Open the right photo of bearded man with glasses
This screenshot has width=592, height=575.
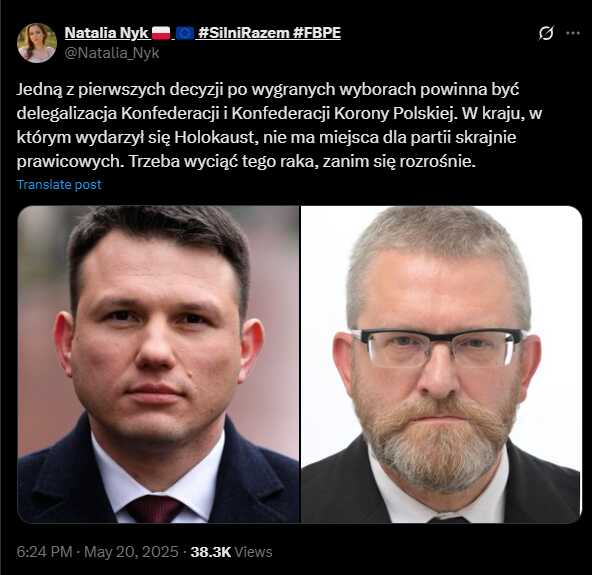(441, 364)
